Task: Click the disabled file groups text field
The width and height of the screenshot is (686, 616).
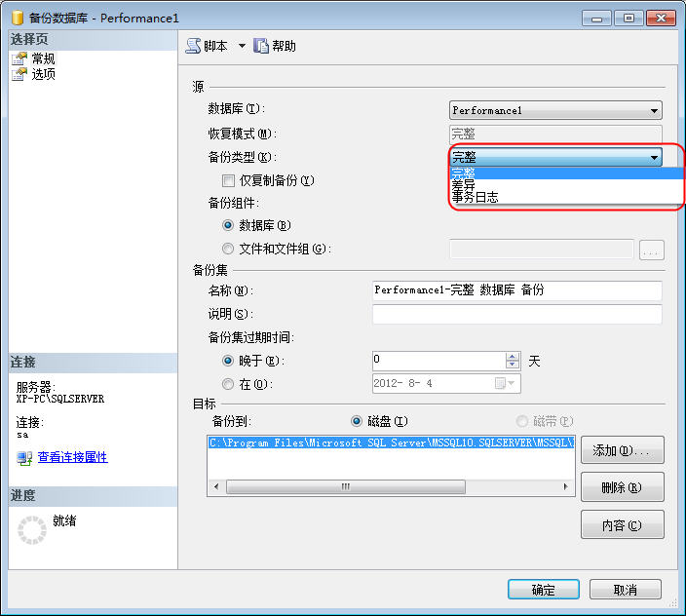Action: (x=542, y=249)
